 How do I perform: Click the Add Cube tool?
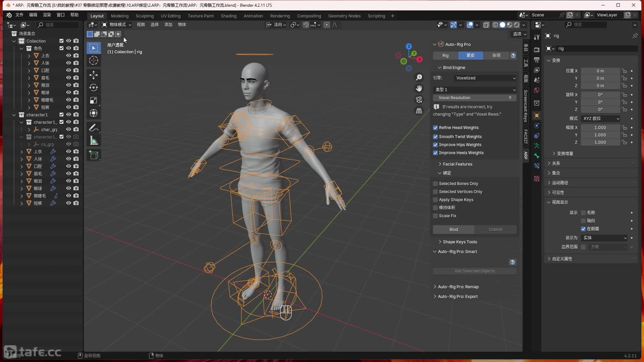(94, 155)
